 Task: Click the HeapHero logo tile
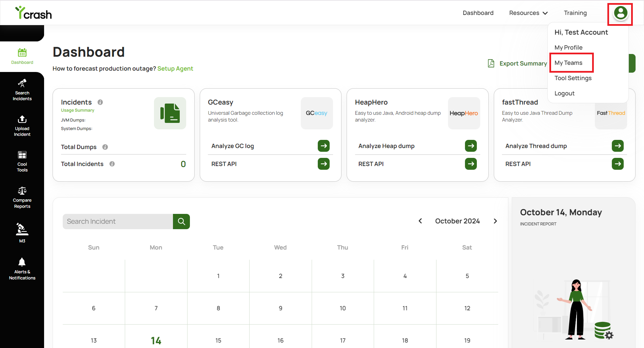click(x=464, y=113)
